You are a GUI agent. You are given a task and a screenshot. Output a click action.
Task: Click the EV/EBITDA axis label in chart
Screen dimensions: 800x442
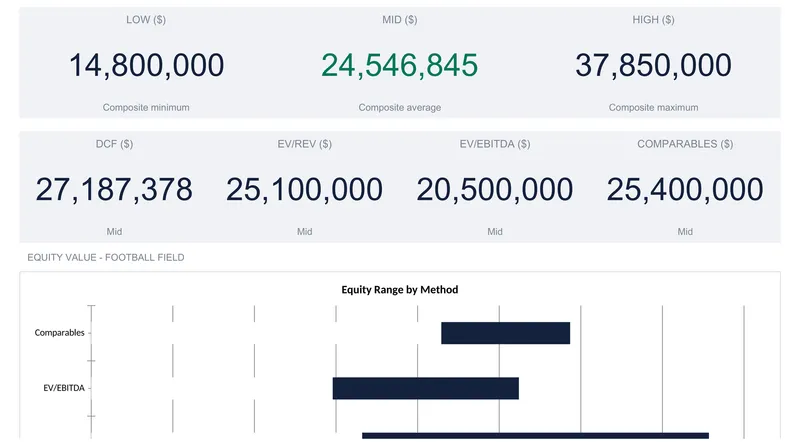click(64, 388)
